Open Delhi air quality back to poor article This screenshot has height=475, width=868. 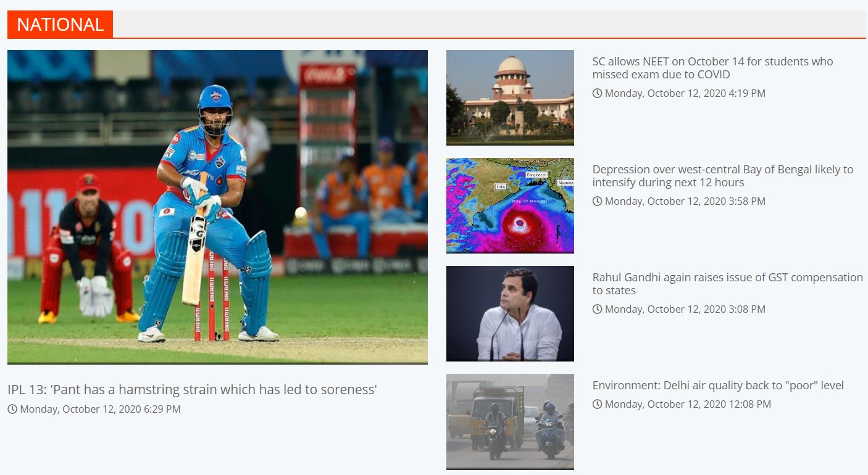[x=718, y=386]
